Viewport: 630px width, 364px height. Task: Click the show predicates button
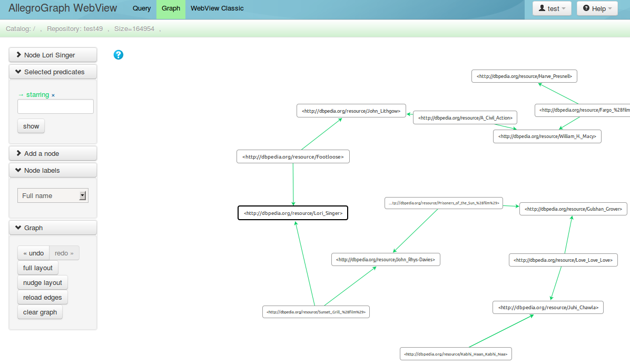pyautogui.click(x=31, y=126)
